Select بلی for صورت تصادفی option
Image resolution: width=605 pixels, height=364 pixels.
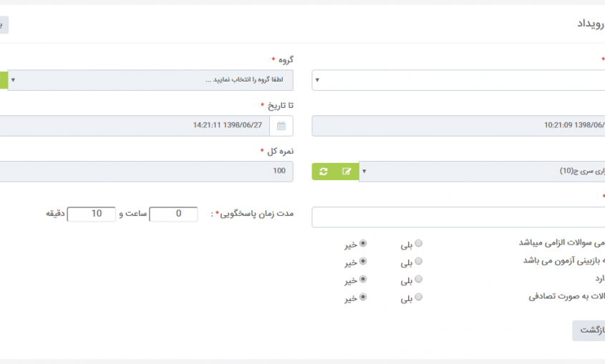coord(419,297)
